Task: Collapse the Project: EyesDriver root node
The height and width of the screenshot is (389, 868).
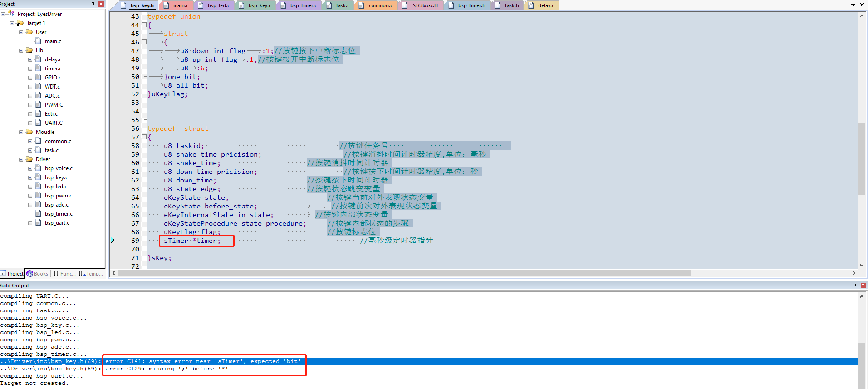Action: 3,14
